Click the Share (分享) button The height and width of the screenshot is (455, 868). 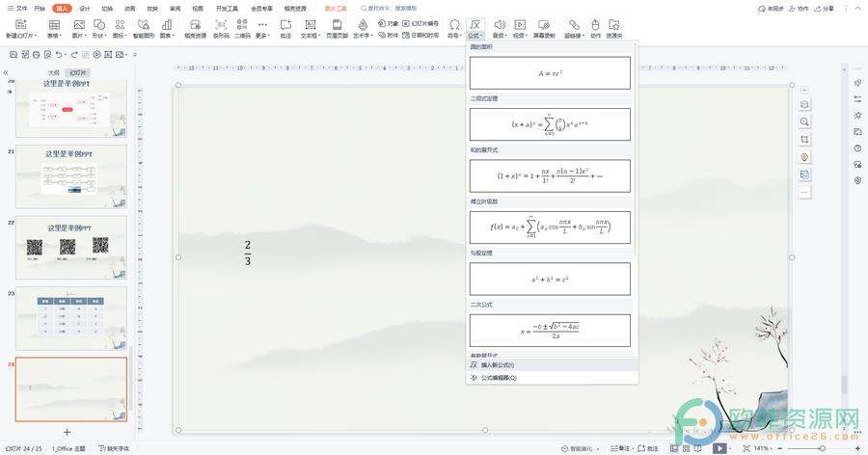[x=825, y=8]
